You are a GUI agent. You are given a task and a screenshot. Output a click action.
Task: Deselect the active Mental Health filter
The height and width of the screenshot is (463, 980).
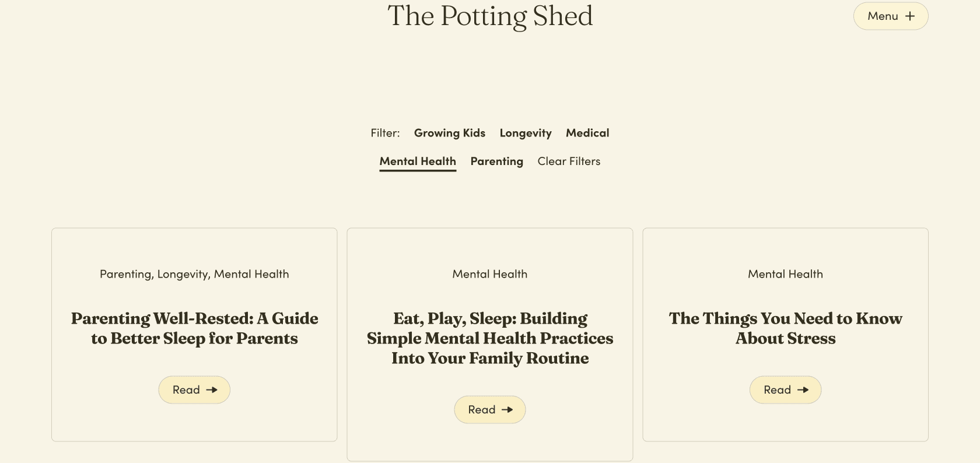418,162
